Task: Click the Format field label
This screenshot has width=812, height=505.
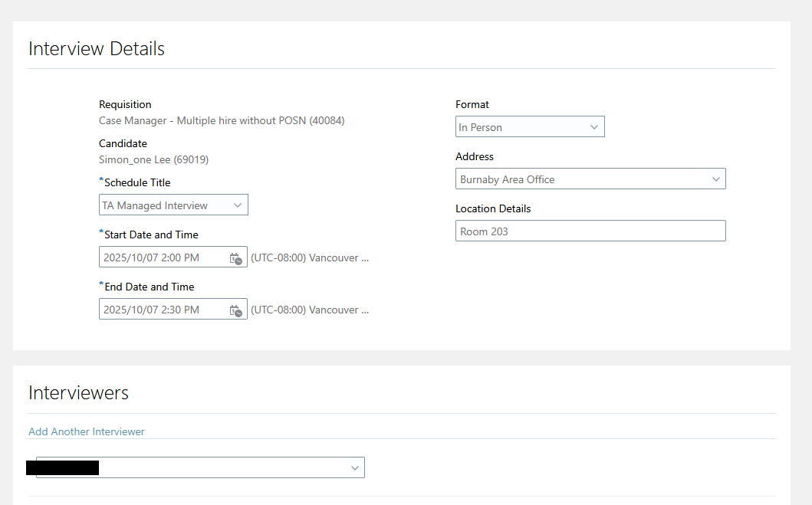Action: (472, 104)
